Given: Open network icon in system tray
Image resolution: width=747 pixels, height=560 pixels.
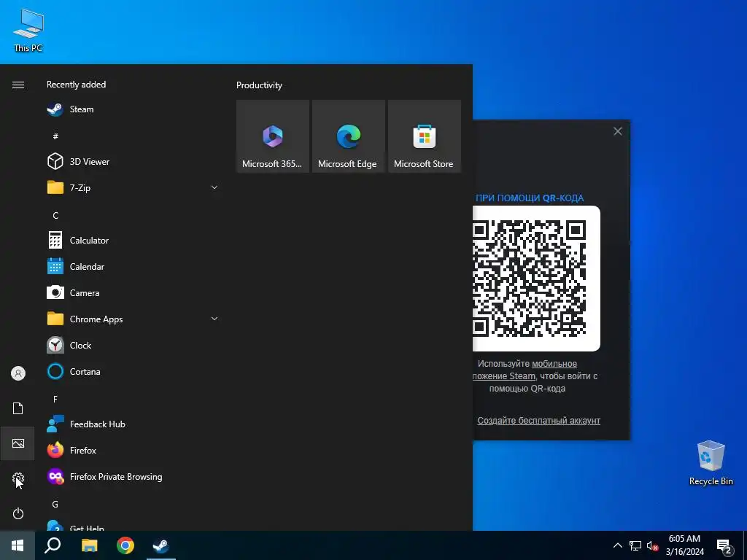Looking at the screenshot, I should pyautogui.click(x=635, y=545).
